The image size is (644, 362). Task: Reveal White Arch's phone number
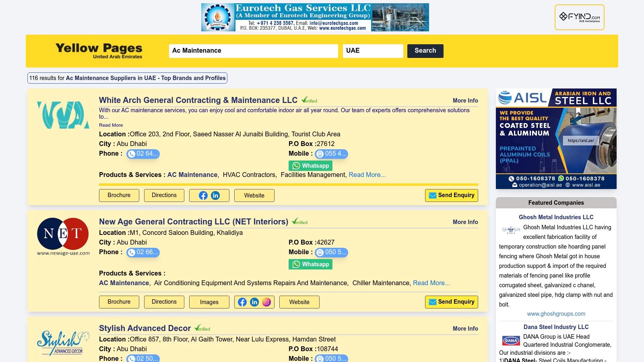click(x=143, y=154)
